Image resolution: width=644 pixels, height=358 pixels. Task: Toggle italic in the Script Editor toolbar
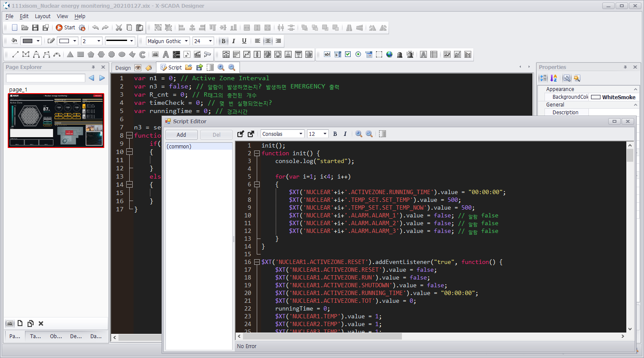pyautogui.click(x=345, y=134)
